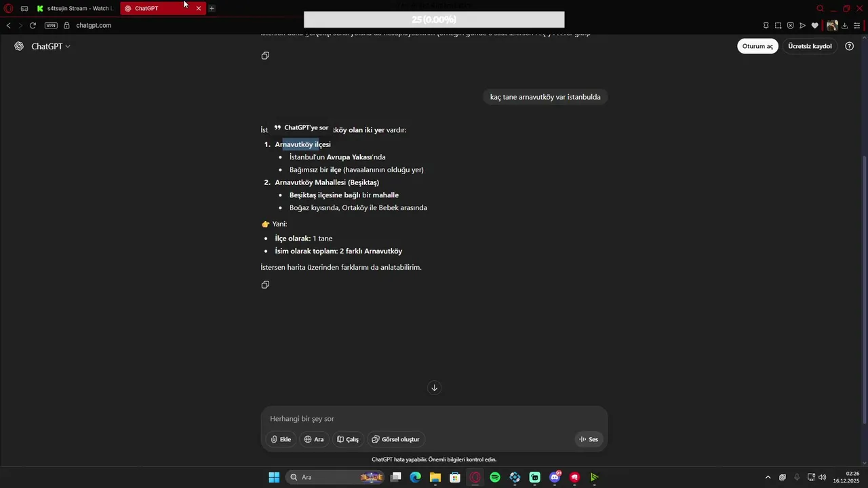
Task: Open the red fist app on taskbar
Action: pos(575,477)
